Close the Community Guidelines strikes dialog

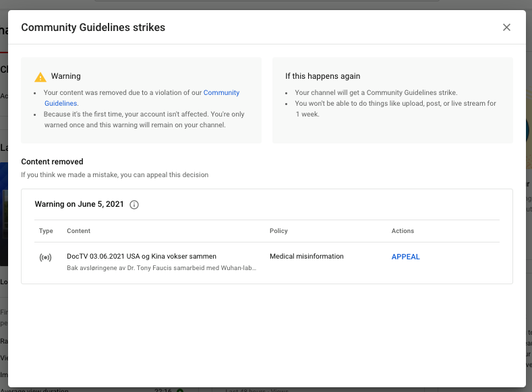(x=506, y=28)
